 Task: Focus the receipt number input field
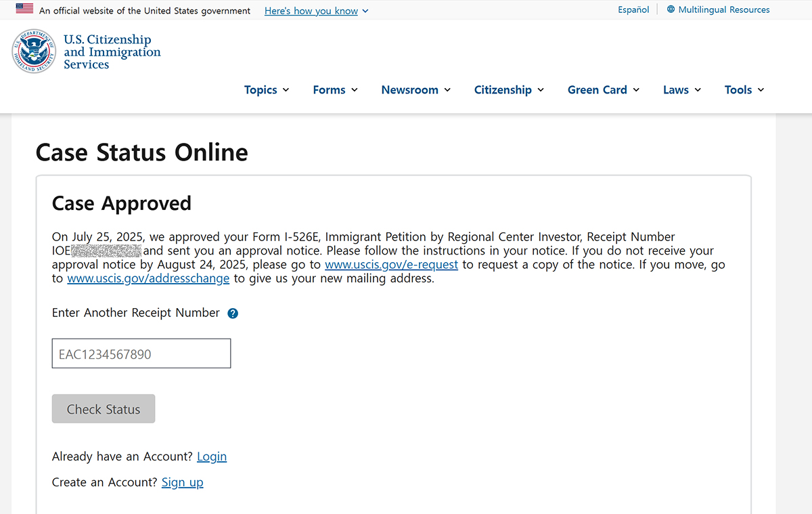point(141,354)
